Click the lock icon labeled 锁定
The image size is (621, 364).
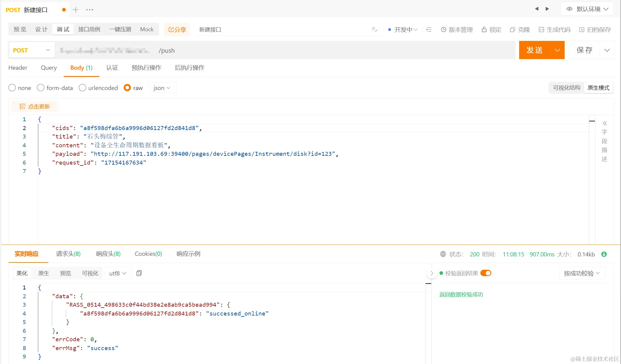(x=484, y=30)
